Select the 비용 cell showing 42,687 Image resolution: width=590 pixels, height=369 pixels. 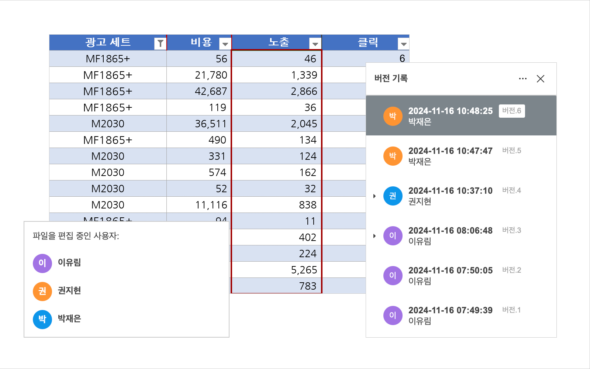pos(199,91)
